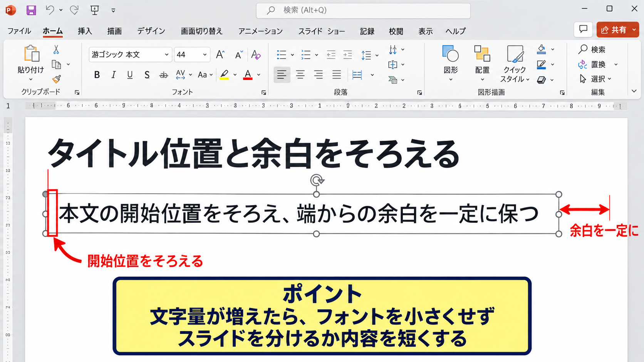The image size is (644, 362).
Task: Switch to the 挿入 tab
Action: click(x=85, y=31)
